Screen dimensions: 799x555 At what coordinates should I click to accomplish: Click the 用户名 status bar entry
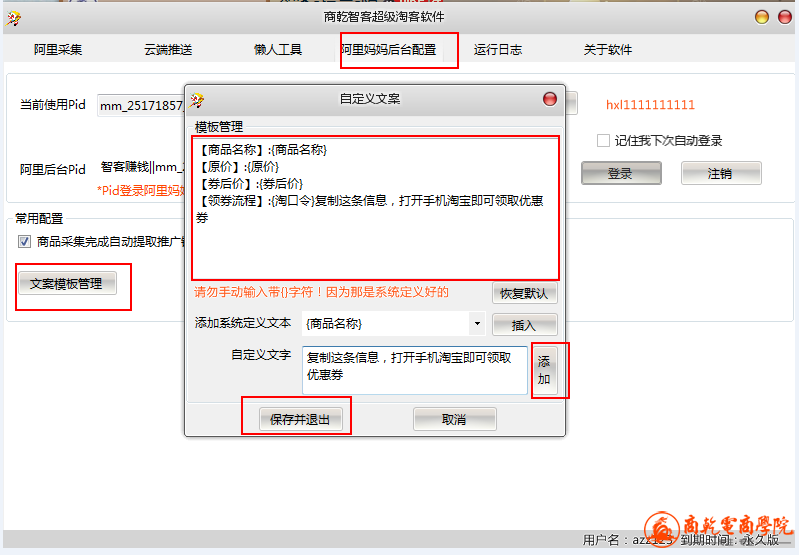click(x=628, y=540)
